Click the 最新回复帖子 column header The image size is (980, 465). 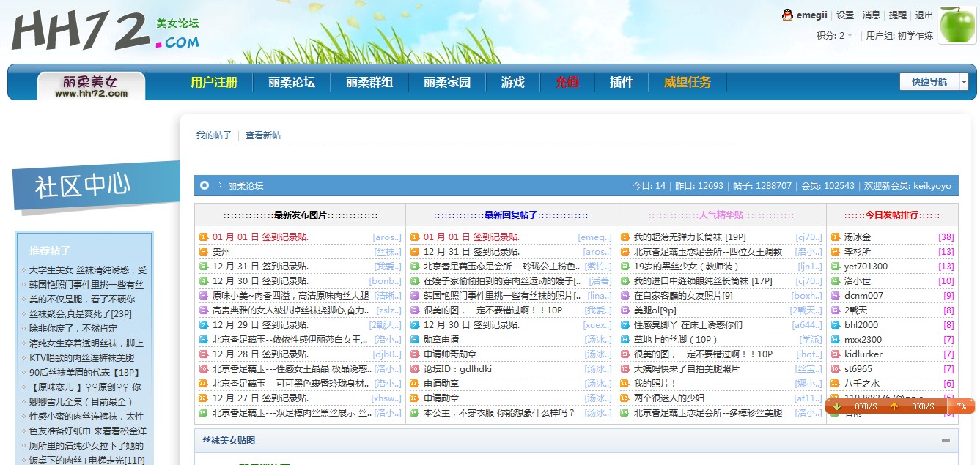click(x=511, y=215)
